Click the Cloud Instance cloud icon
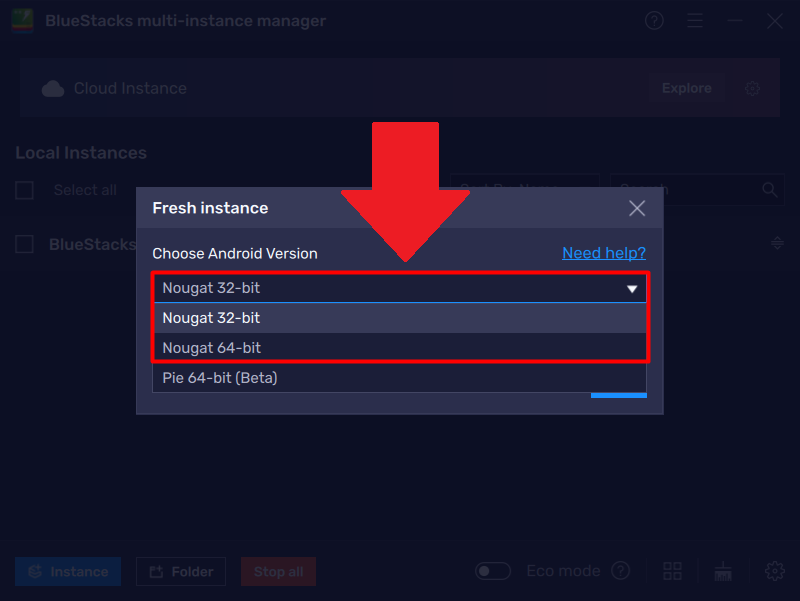The image size is (800, 601). point(53,89)
